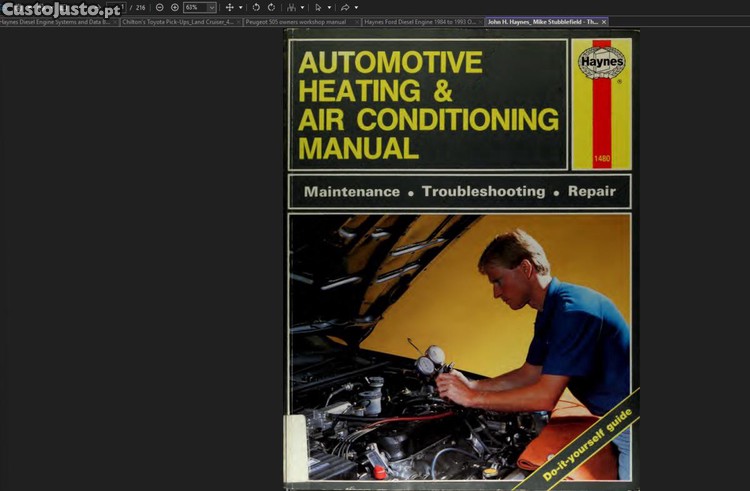Close the John H. Haynes tab

pyautogui.click(x=604, y=21)
